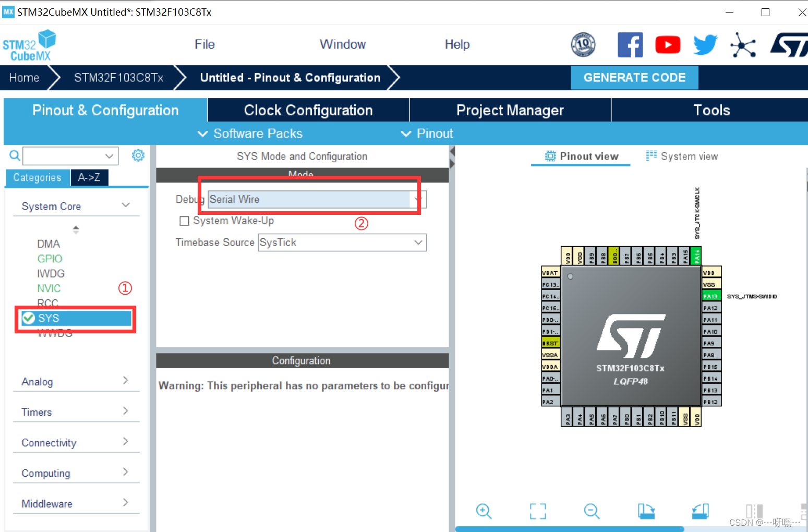
Task: Open the Twitter bird icon
Action: coord(705,45)
